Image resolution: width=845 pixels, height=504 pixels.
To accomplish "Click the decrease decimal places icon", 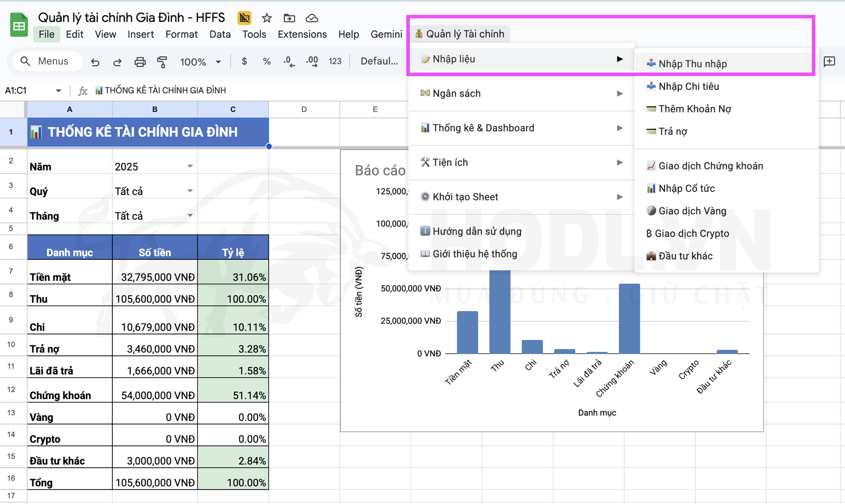I will [289, 62].
